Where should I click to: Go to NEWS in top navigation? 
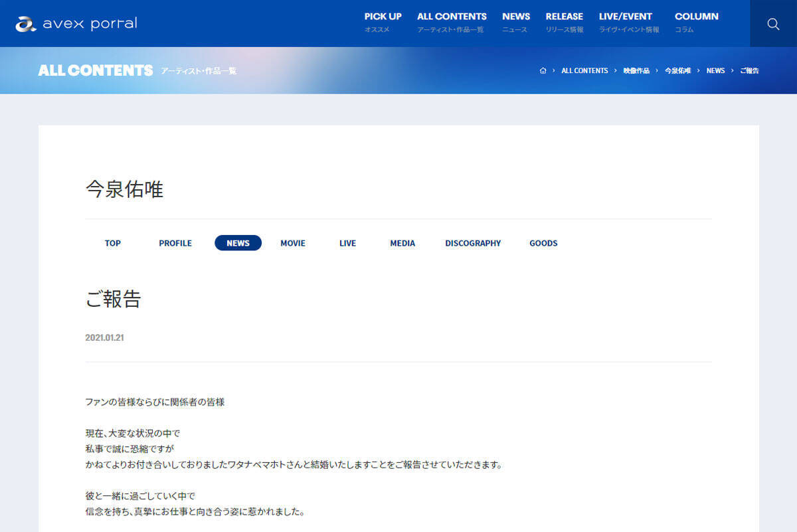516,22
